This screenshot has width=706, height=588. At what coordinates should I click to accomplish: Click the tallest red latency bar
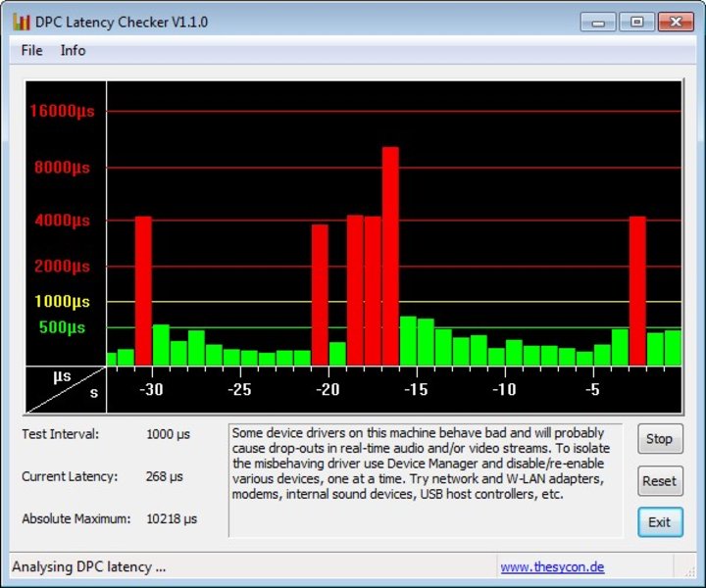(390, 256)
